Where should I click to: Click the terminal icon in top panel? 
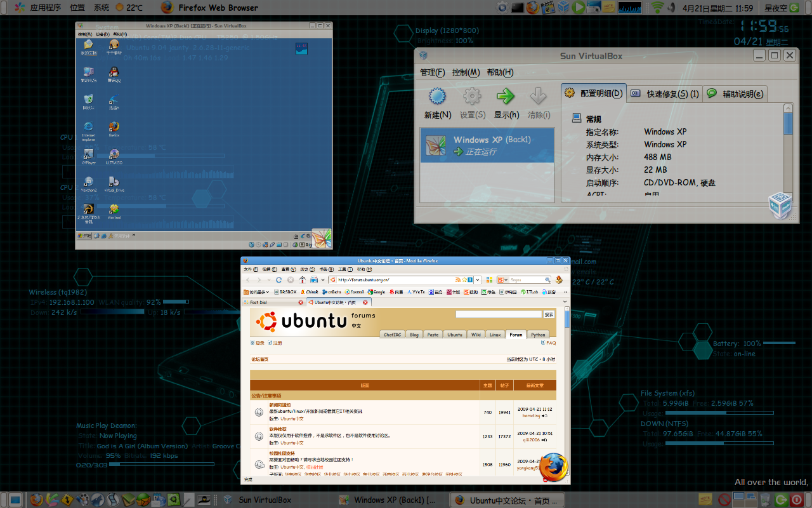tap(518, 8)
